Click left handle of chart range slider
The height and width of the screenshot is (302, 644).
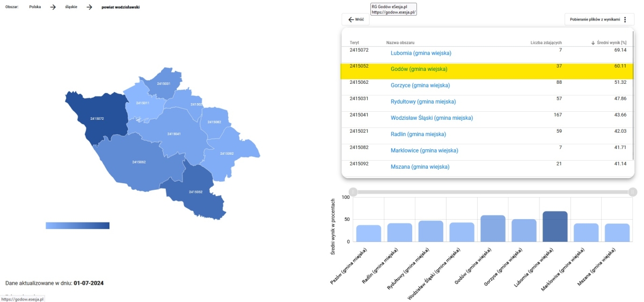coord(353,192)
